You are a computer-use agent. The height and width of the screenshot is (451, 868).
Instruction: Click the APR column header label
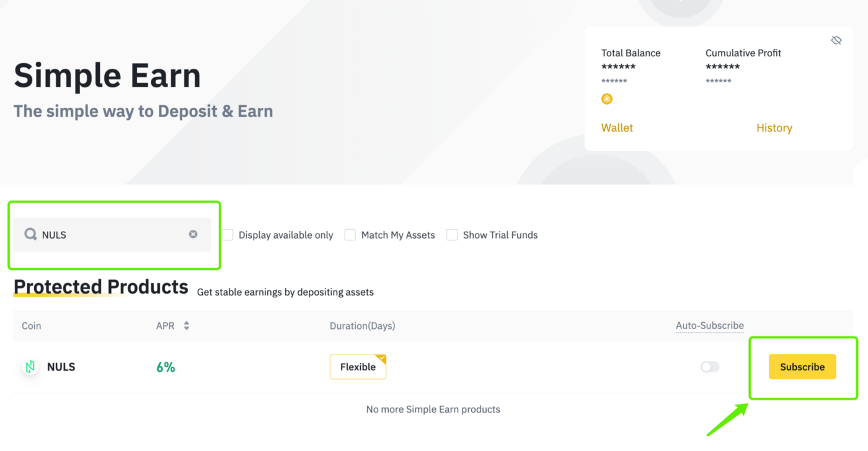pos(166,326)
